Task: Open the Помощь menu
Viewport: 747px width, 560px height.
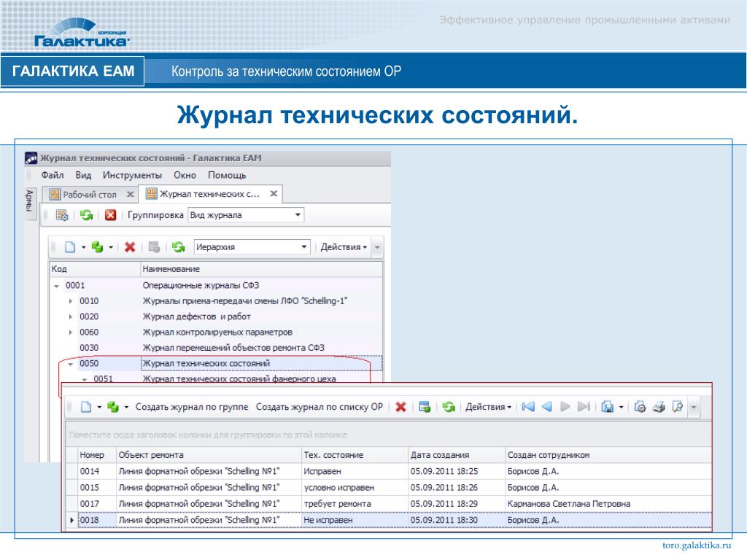Action: click(227, 175)
